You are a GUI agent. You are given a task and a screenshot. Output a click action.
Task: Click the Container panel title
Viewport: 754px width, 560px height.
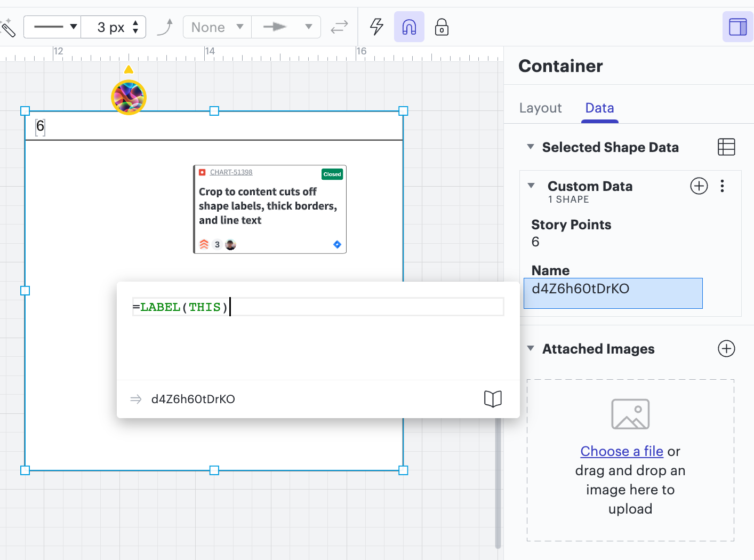point(560,66)
